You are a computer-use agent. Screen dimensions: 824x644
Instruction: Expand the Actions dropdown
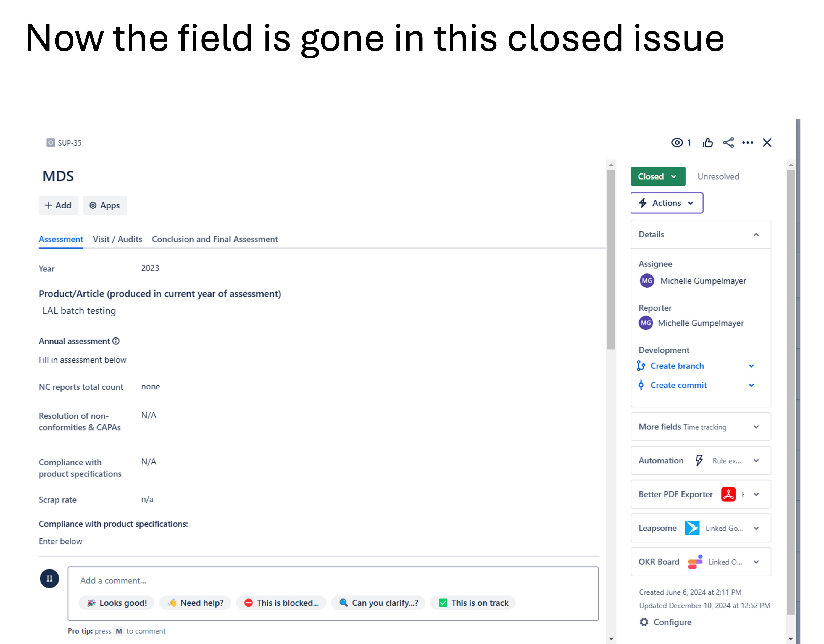click(x=667, y=203)
